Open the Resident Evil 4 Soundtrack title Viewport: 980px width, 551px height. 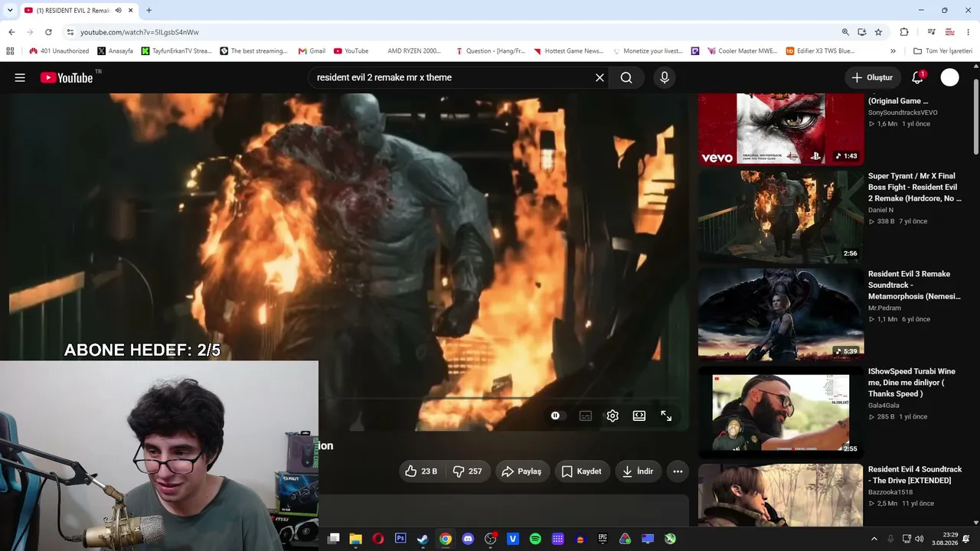[915, 474]
